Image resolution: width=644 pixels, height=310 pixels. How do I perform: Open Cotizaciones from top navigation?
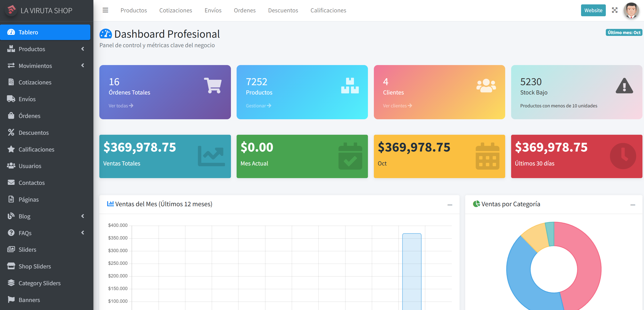pos(176,10)
